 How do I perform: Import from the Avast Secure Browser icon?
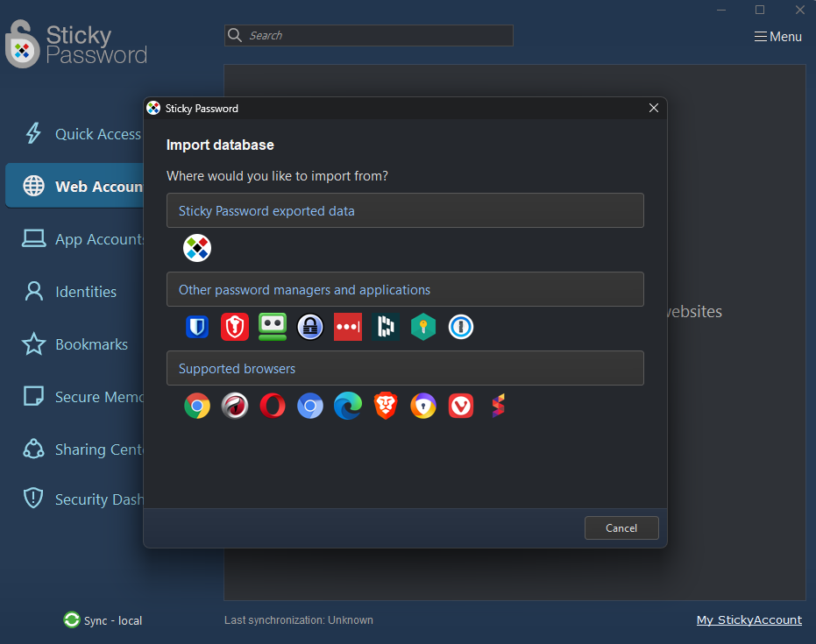point(423,406)
